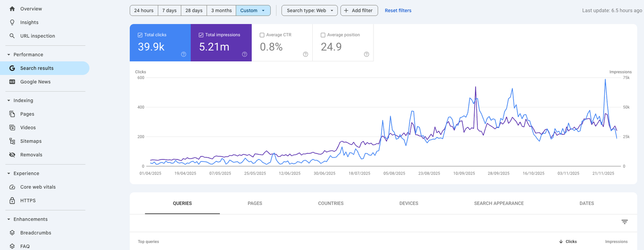Click the filter rows icon above table
Viewport: 644px width, 250px height.
click(x=624, y=222)
